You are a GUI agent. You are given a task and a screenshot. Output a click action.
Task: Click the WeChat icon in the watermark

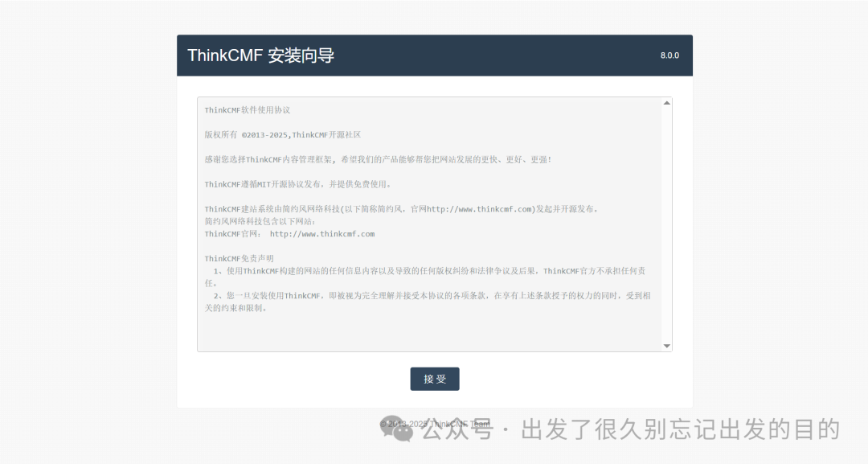coord(396,429)
